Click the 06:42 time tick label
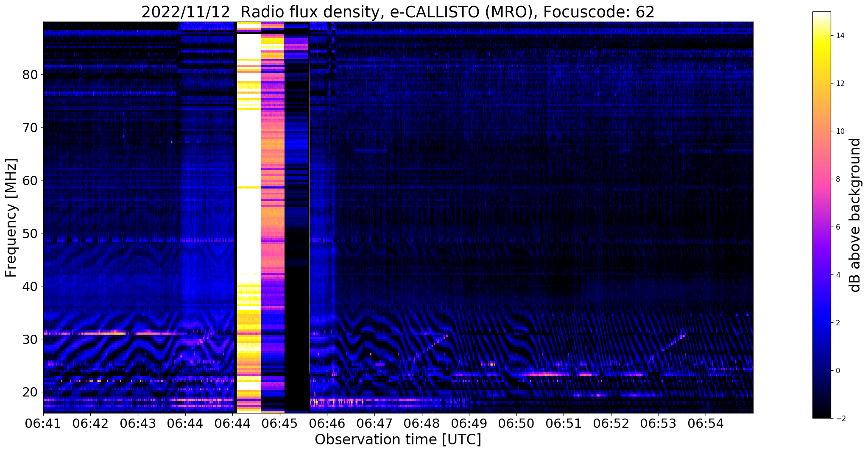This screenshot has width=868, height=452. (x=90, y=423)
